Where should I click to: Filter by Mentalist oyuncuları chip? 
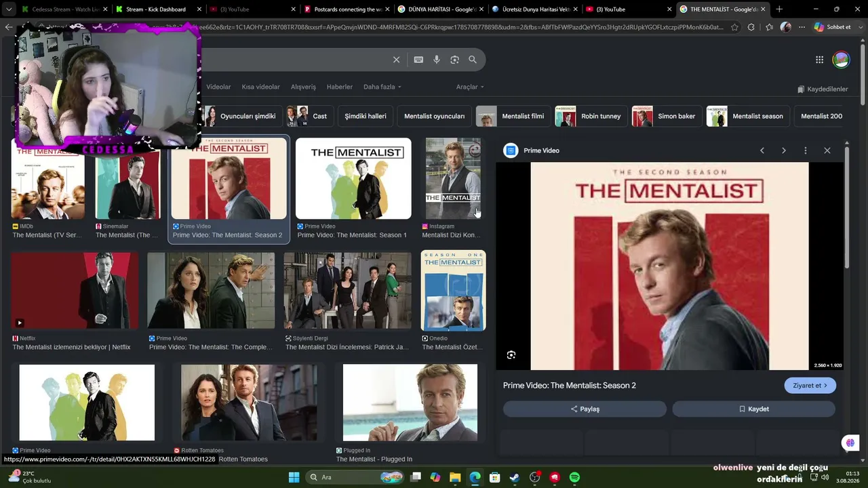435,116
